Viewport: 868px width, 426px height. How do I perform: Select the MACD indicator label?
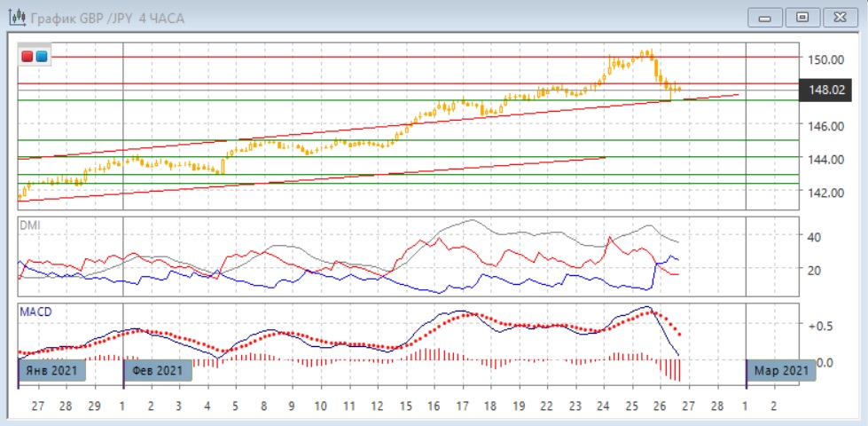coord(34,311)
